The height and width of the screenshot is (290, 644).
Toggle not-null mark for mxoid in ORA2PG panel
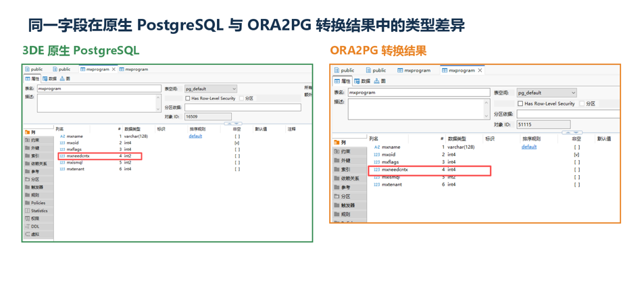tap(576, 154)
